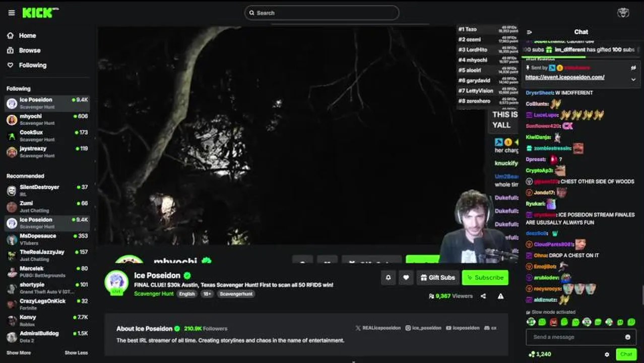Open MsDopesauce recommended channel
644x363 pixels.
point(47,239)
